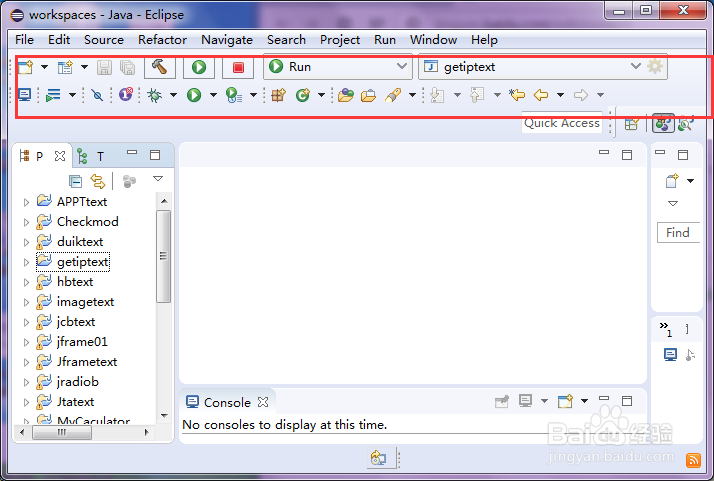Switch to the Debug perspective button

(686, 123)
